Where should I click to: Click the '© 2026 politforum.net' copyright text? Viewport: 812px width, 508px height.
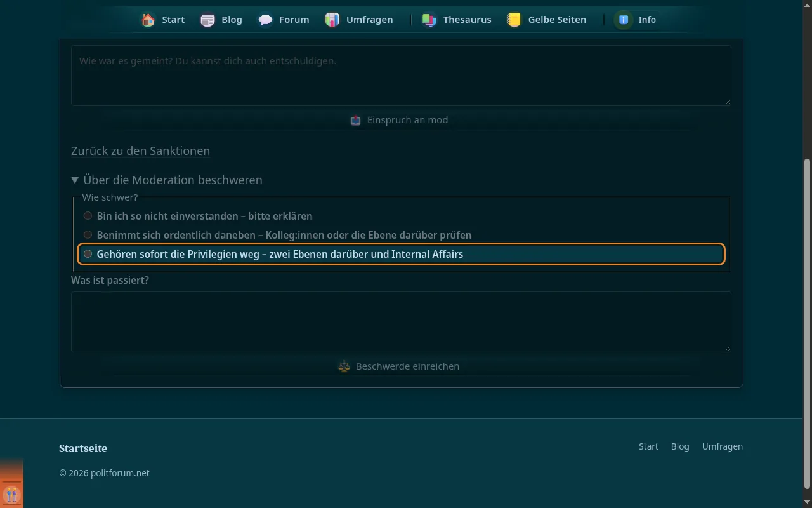coord(104,473)
